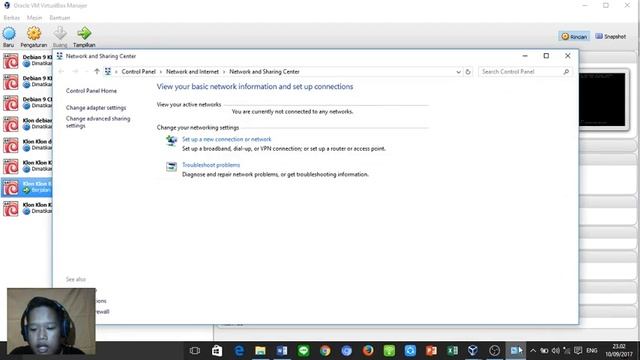
Task: Click the Baru (New) icon in VirtualBox toolbar
Action: (x=9, y=33)
